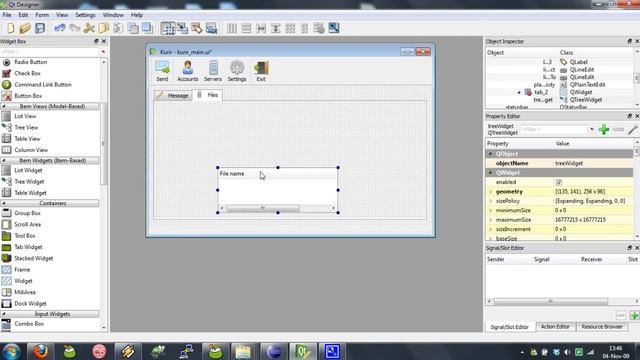Screen dimensions: 640x360
Task: Apply Lay Out Horizontally in Splitter
Action: coord(261,28)
